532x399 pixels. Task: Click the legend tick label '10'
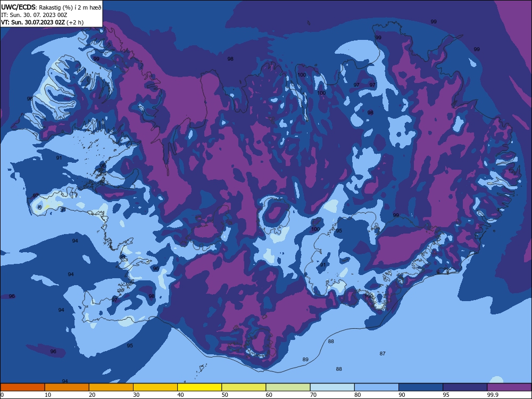click(48, 395)
